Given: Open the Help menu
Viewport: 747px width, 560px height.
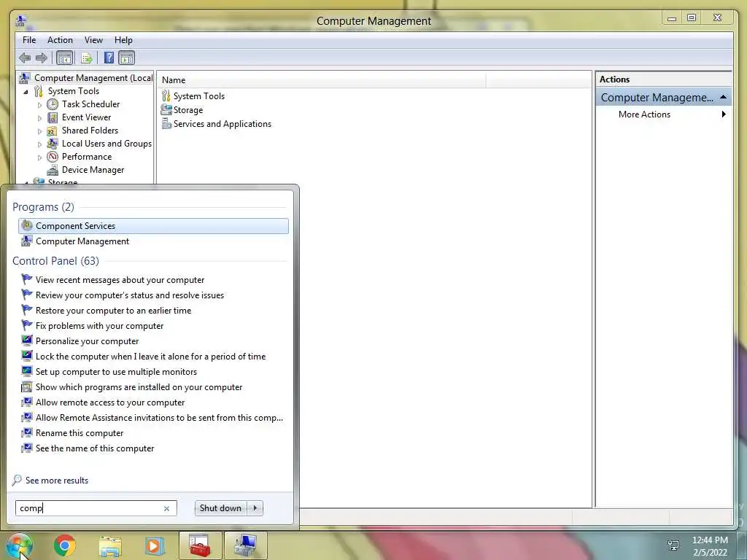Looking at the screenshot, I should pyautogui.click(x=123, y=40).
